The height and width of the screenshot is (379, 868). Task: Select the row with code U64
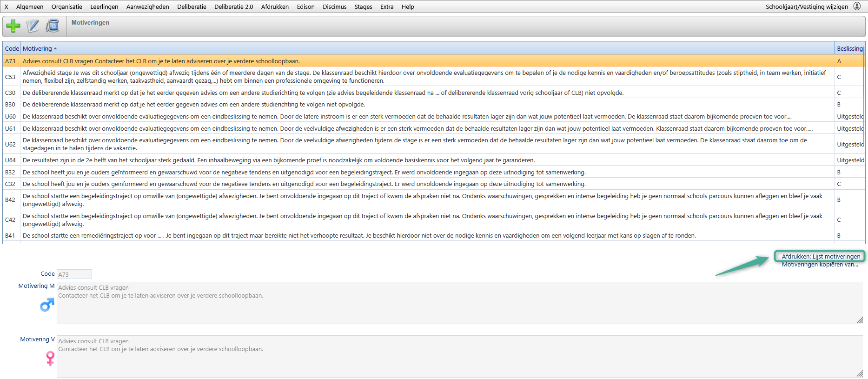[279, 160]
